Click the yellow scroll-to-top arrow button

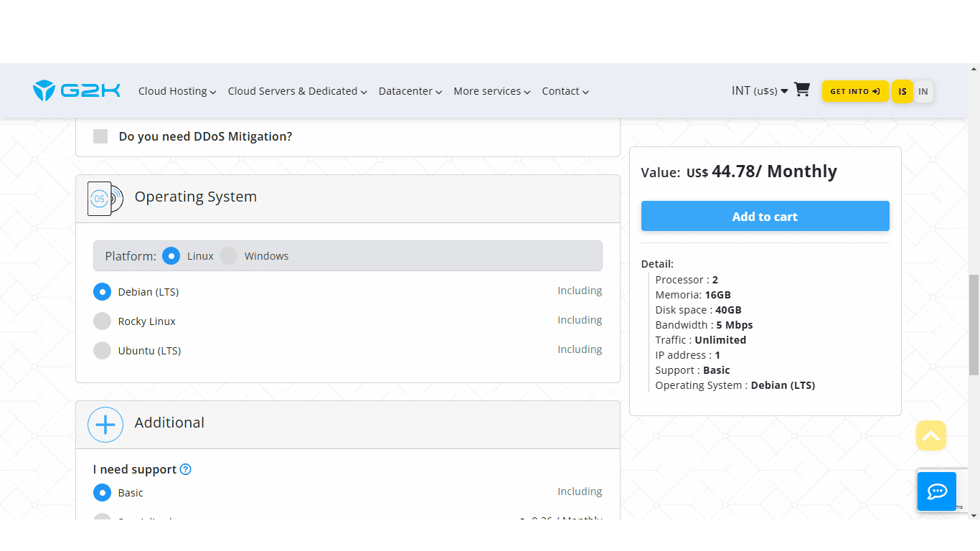pyautogui.click(x=931, y=435)
